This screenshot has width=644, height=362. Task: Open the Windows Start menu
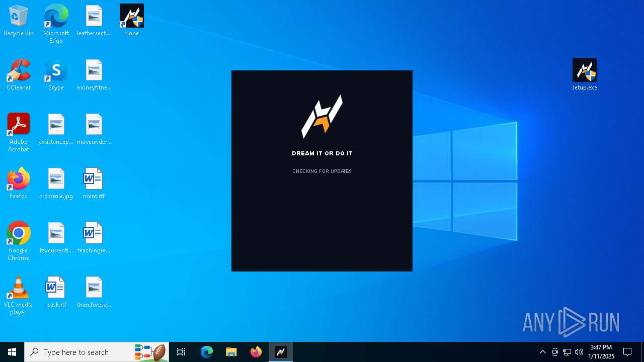(x=12, y=352)
